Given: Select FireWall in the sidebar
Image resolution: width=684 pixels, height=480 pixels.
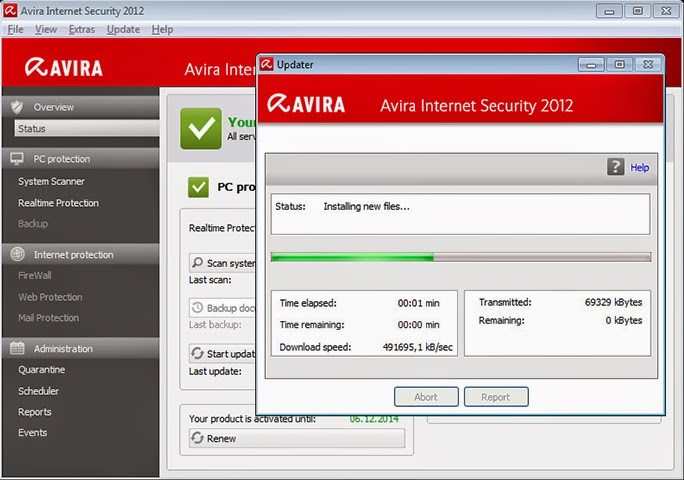Looking at the screenshot, I should tap(34, 275).
